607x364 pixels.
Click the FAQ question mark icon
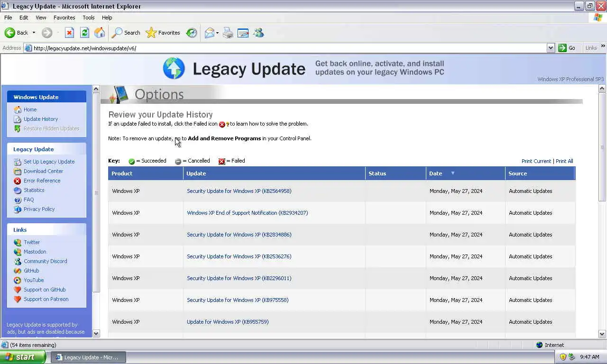[x=18, y=200]
